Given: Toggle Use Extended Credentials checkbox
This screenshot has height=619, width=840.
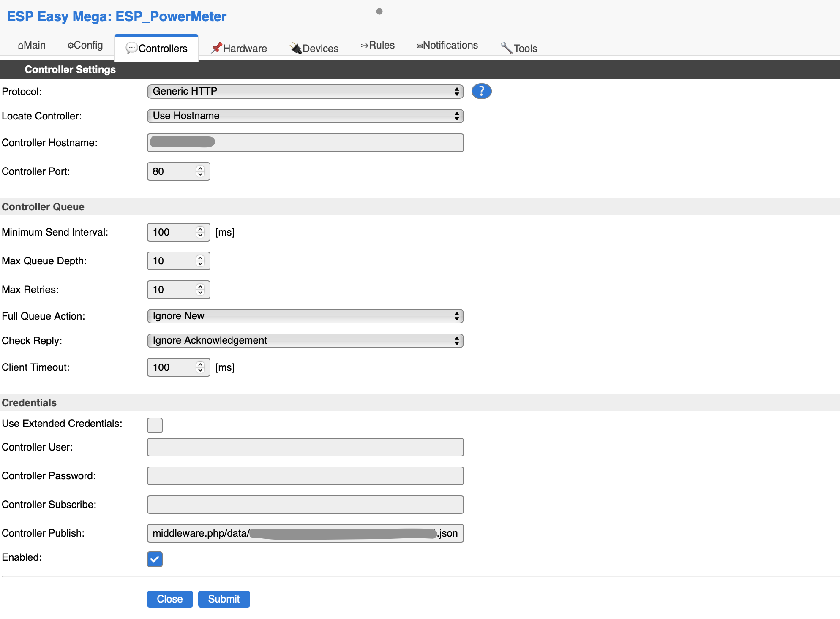Looking at the screenshot, I should click(155, 425).
